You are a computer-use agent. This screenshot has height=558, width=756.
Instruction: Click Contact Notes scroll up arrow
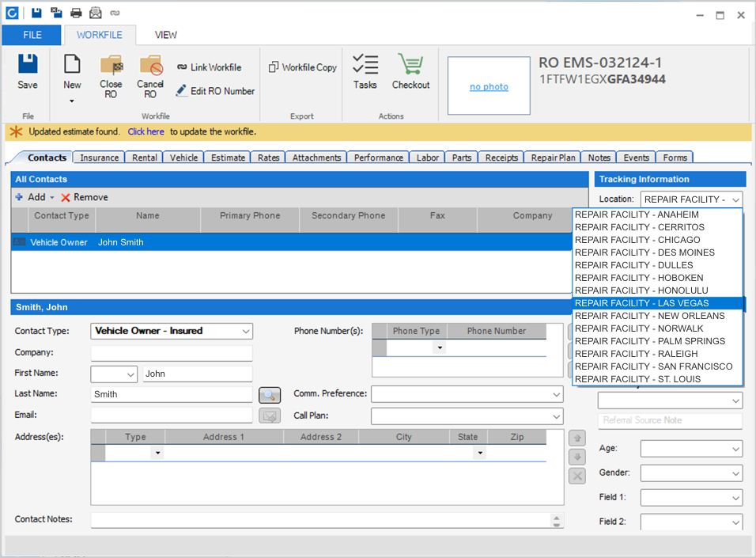pyautogui.click(x=557, y=517)
